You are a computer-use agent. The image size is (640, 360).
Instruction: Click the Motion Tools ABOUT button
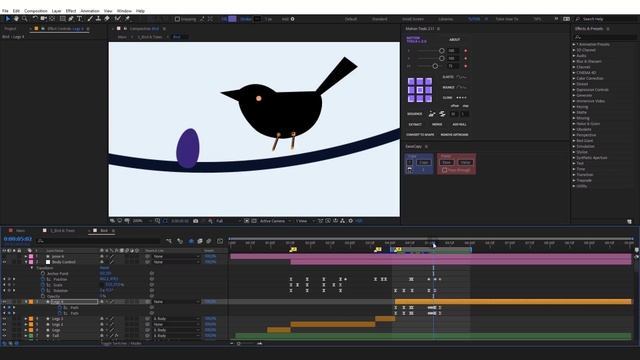point(454,40)
